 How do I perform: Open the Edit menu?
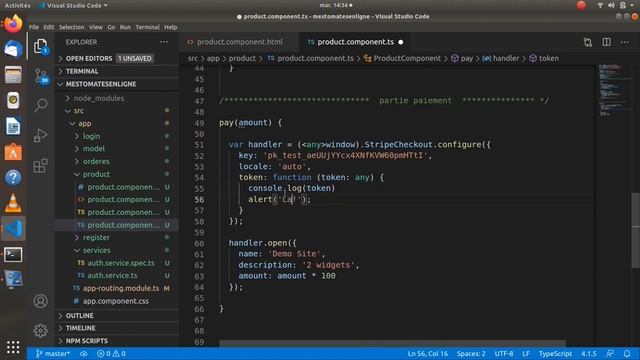[x=49, y=27]
